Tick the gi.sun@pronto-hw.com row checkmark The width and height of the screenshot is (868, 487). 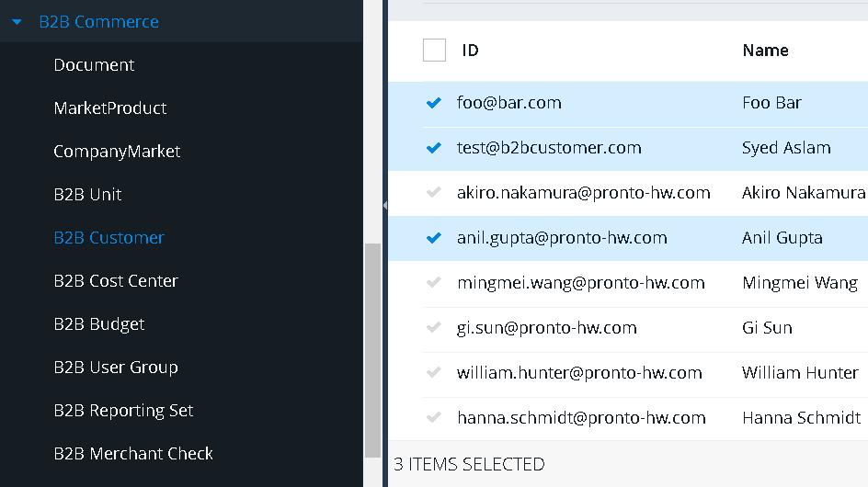click(x=434, y=328)
